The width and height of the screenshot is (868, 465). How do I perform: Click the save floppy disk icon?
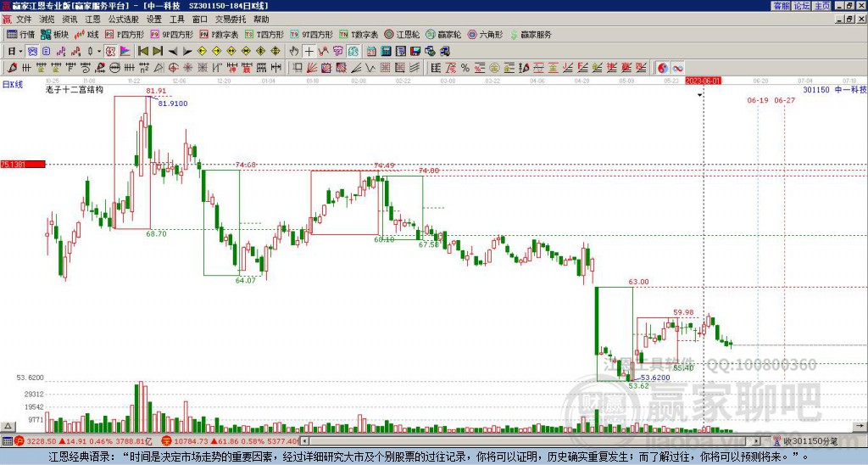415,51
